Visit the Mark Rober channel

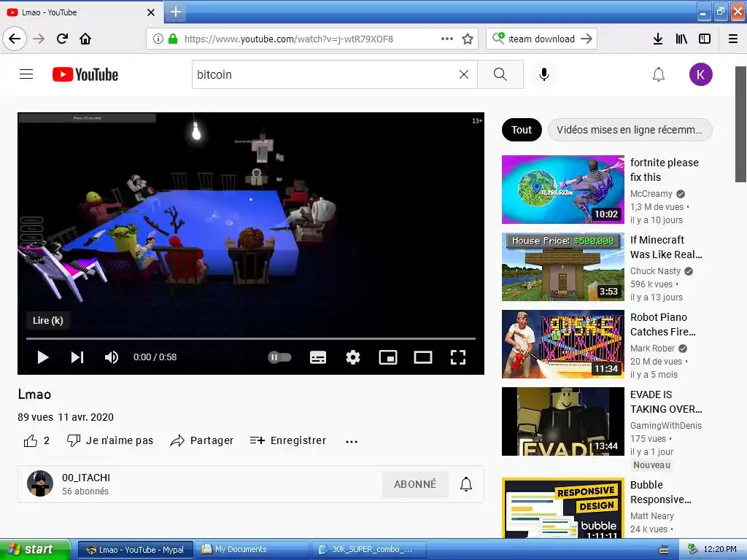(x=653, y=349)
